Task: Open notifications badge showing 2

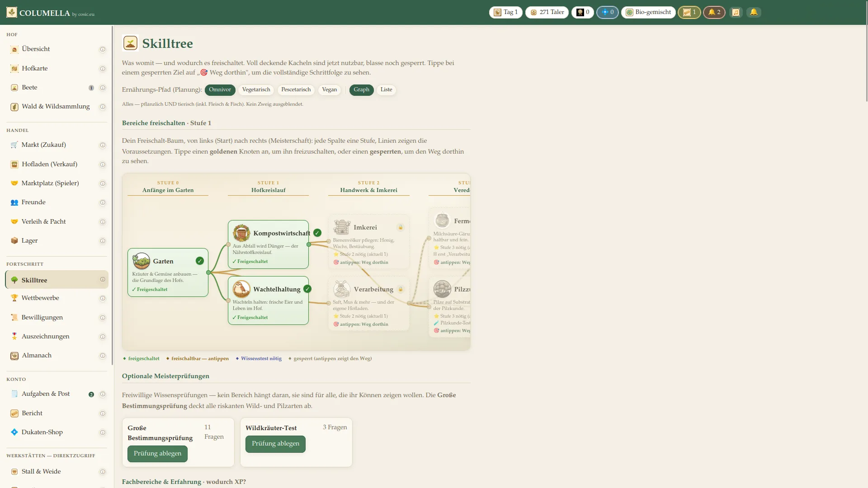Action: (714, 12)
